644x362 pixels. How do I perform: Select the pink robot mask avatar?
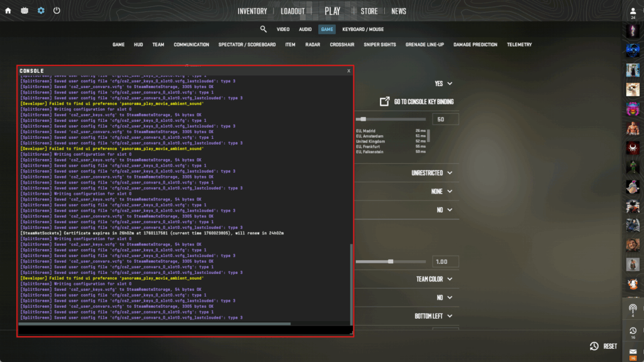(x=633, y=109)
